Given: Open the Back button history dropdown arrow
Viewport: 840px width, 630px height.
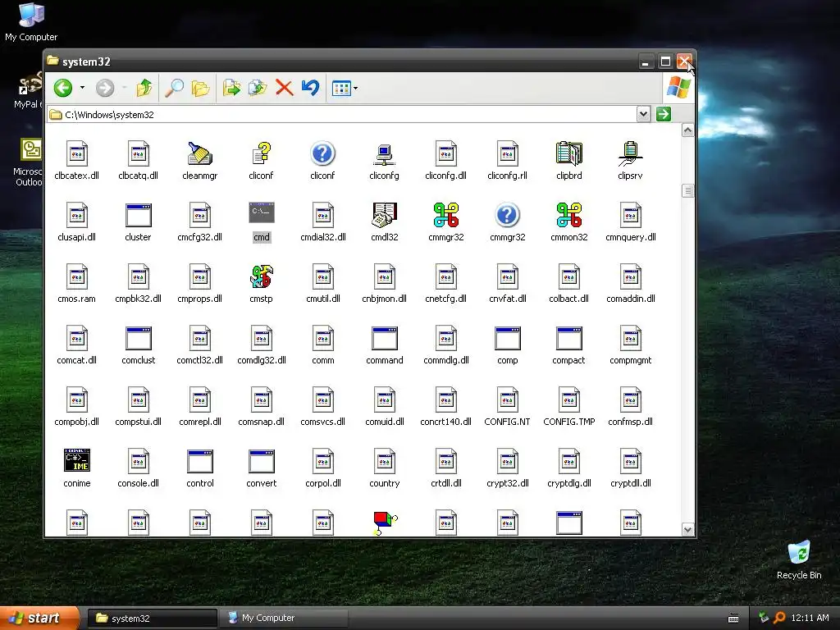Looking at the screenshot, I should [82, 88].
